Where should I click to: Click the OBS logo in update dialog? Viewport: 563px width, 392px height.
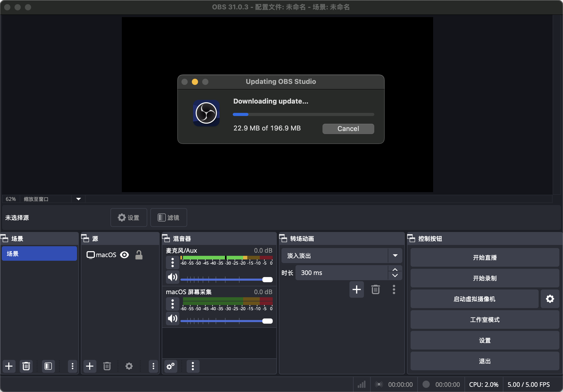pos(206,113)
